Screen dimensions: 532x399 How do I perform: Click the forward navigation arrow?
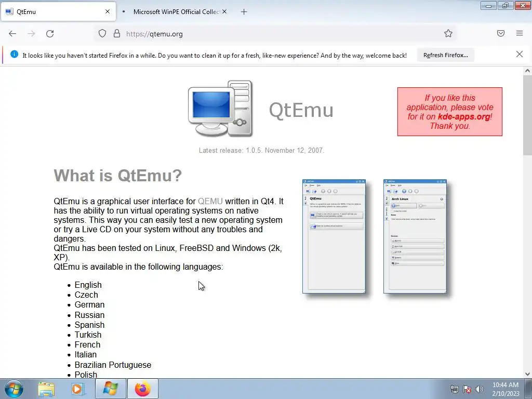31,34
